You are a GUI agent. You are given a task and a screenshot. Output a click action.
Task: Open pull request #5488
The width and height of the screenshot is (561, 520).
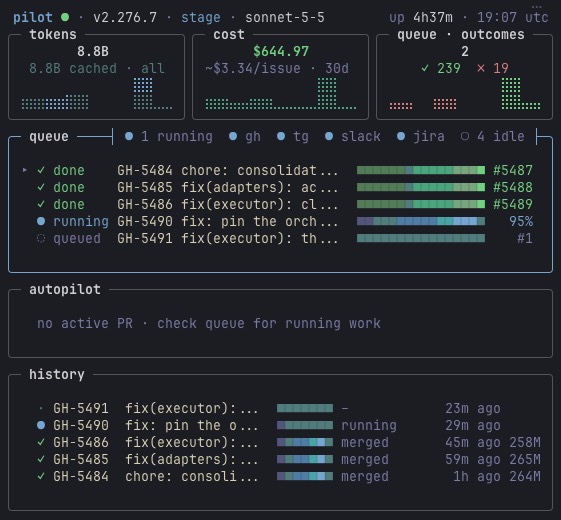coord(513,187)
